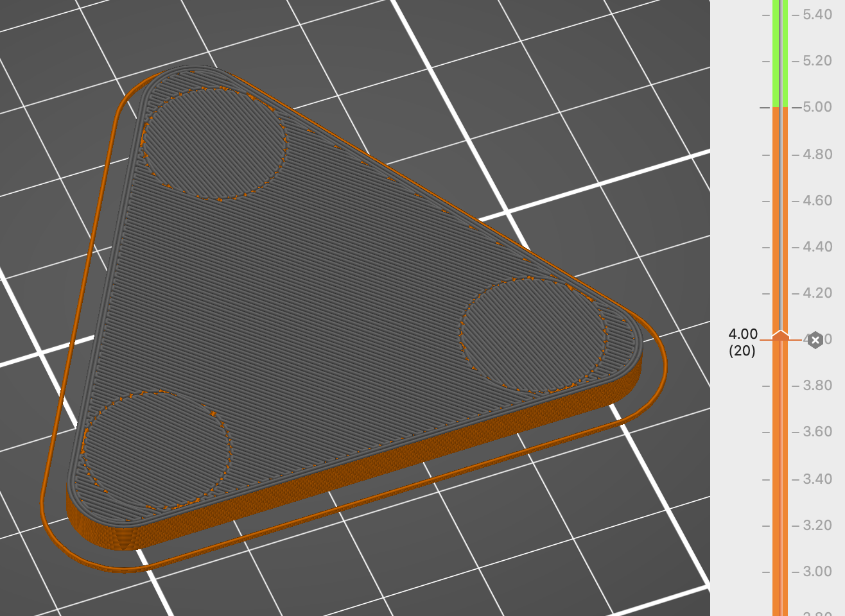Jump to layer height 4.80 tick

coord(817,155)
